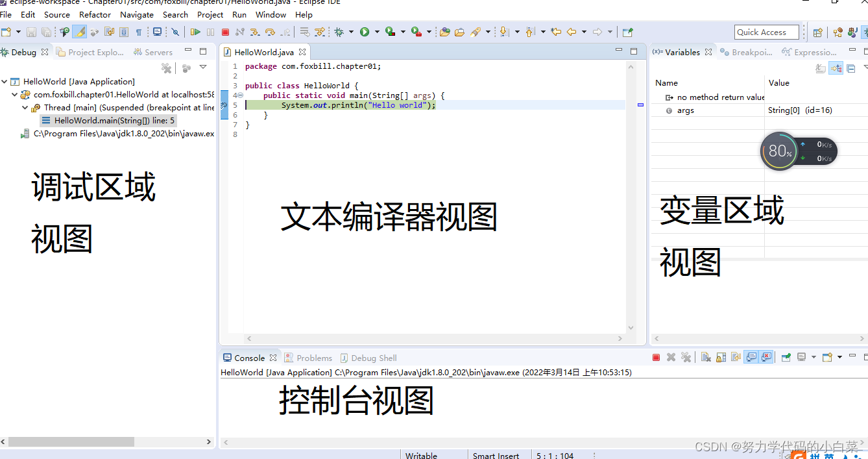The height and width of the screenshot is (459, 868).
Task: Resume the suspended thread
Action: click(x=196, y=31)
